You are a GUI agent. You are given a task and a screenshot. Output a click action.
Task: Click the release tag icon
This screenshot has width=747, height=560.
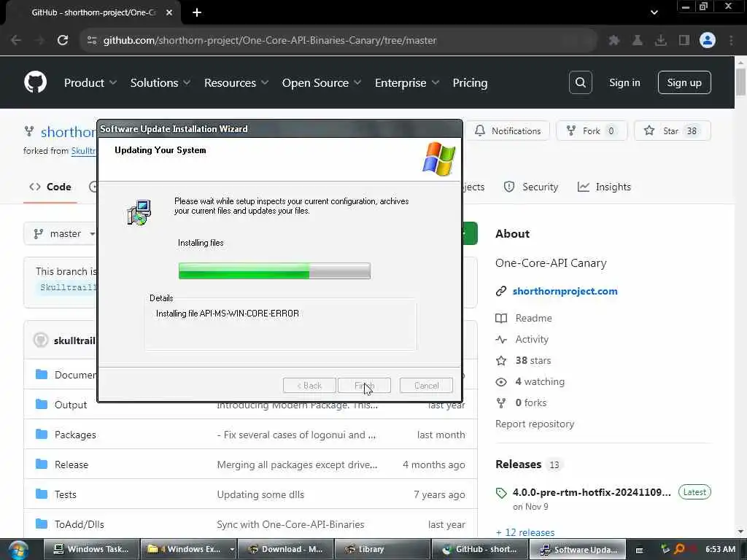click(x=501, y=493)
